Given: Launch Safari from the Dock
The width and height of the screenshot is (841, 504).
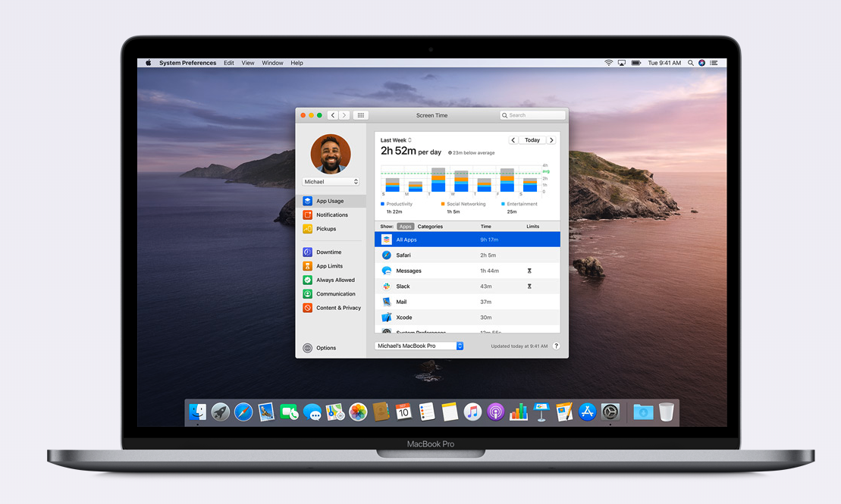Looking at the screenshot, I should point(243,412).
